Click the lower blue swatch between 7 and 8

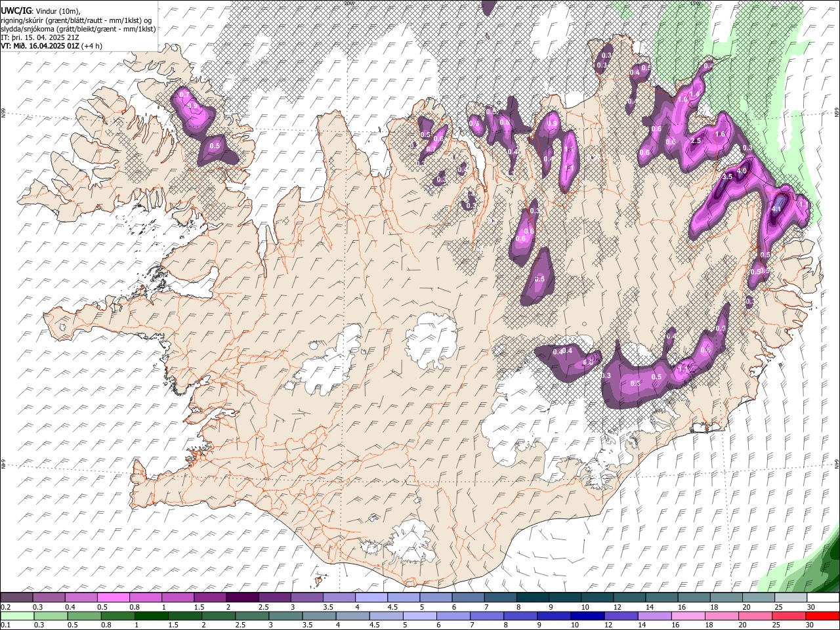(487, 616)
